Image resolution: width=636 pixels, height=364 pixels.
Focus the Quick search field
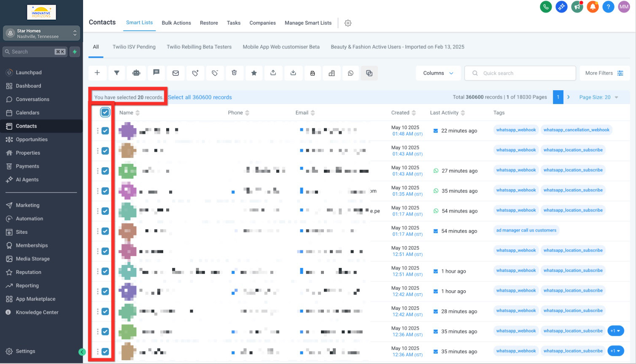(520, 73)
